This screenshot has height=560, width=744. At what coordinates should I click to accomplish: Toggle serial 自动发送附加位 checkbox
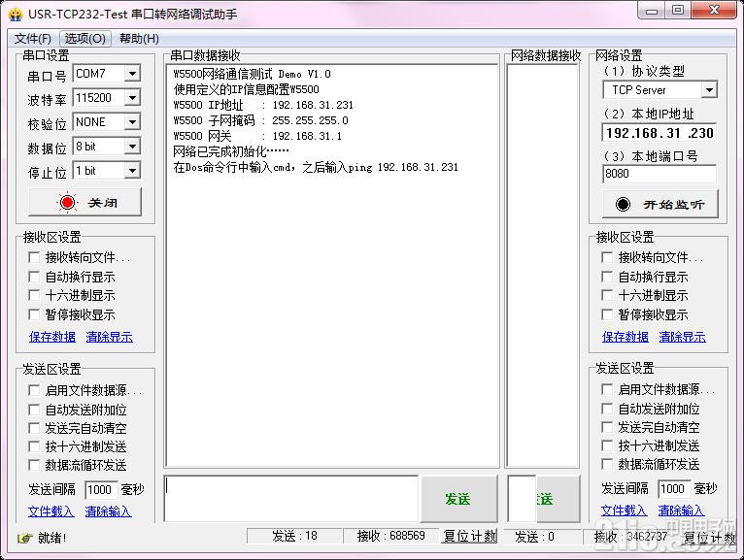pyautogui.click(x=34, y=410)
